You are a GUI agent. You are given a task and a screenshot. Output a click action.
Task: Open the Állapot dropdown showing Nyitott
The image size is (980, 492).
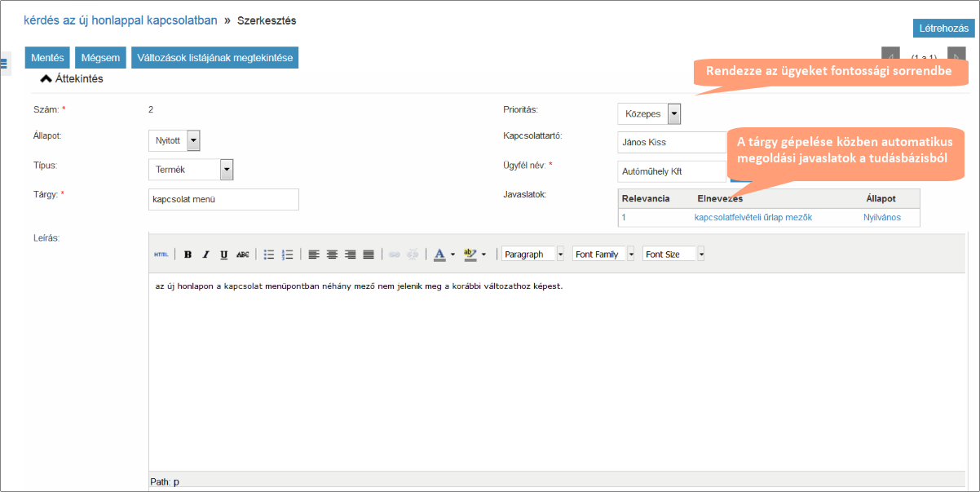(193, 140)
